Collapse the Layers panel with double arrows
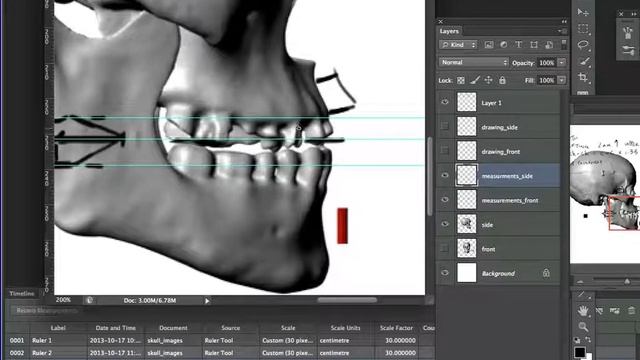 [564, 22]
